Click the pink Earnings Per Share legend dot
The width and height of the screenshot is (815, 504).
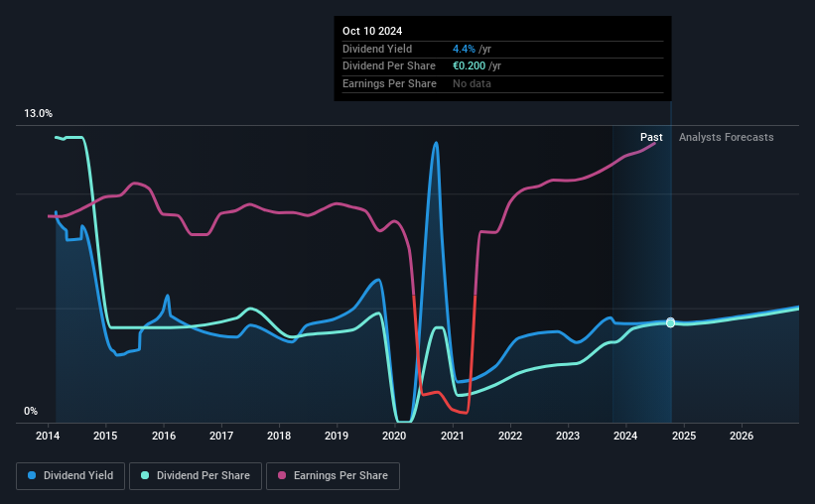coord(282,475)
